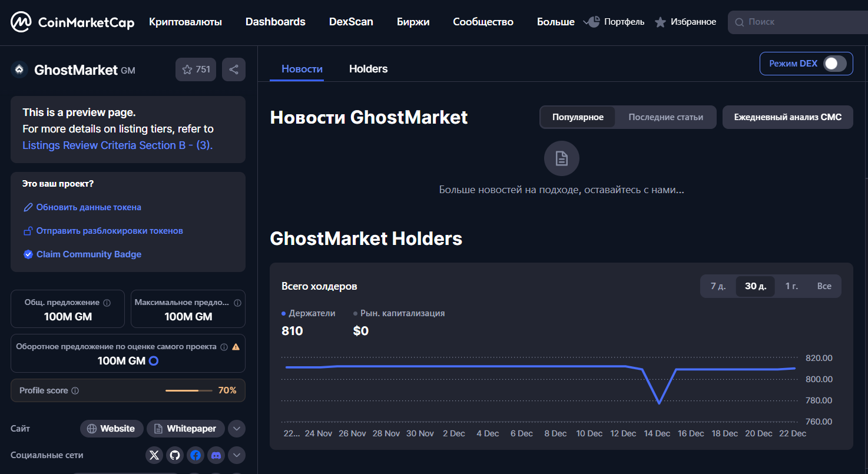Click the GhostMarket Holders heading

tap(366, 238)
